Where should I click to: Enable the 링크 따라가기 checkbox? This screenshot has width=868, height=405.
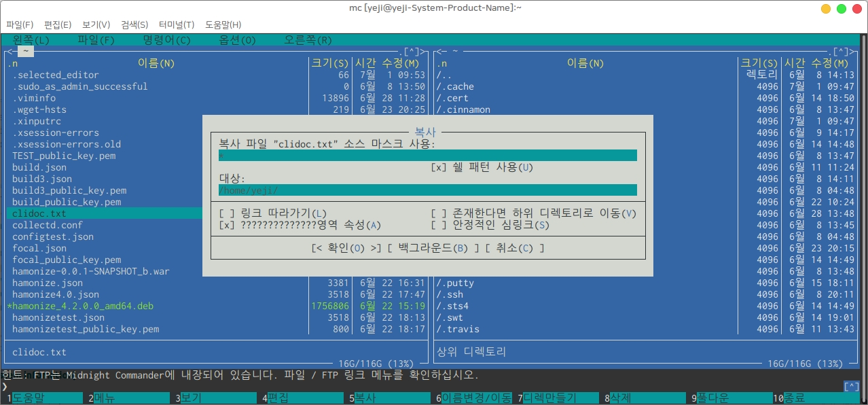[x=225, y=213]
